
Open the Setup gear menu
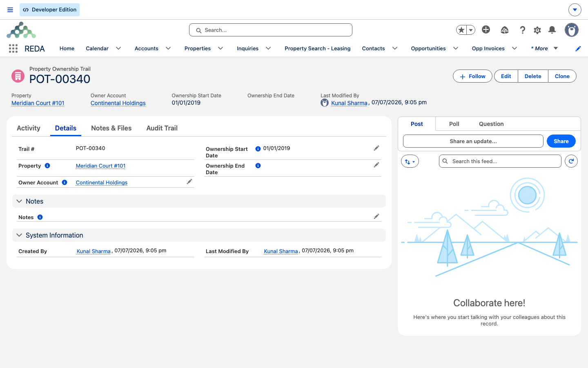[x=537, y=30]
